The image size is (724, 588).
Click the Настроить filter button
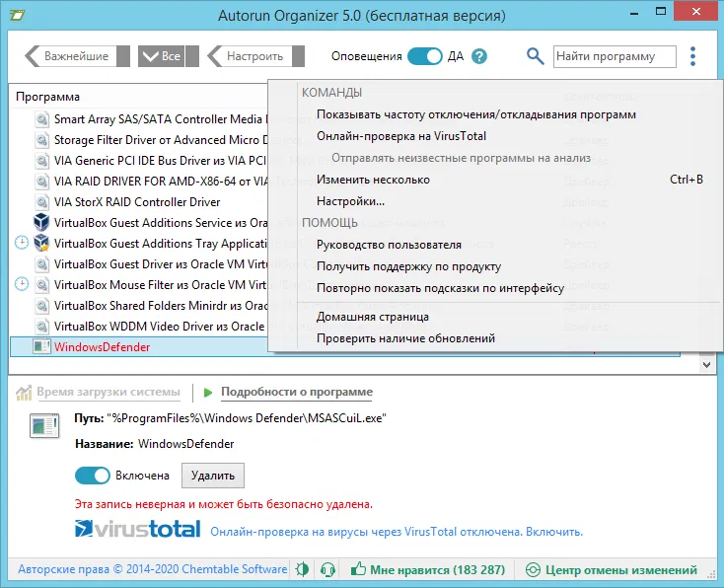255,56
